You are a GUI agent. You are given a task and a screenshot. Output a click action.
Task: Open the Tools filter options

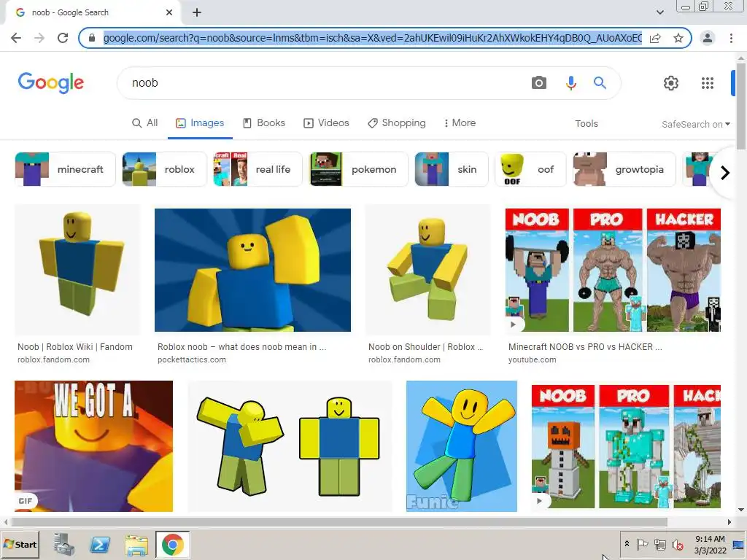tap(586, 124)
